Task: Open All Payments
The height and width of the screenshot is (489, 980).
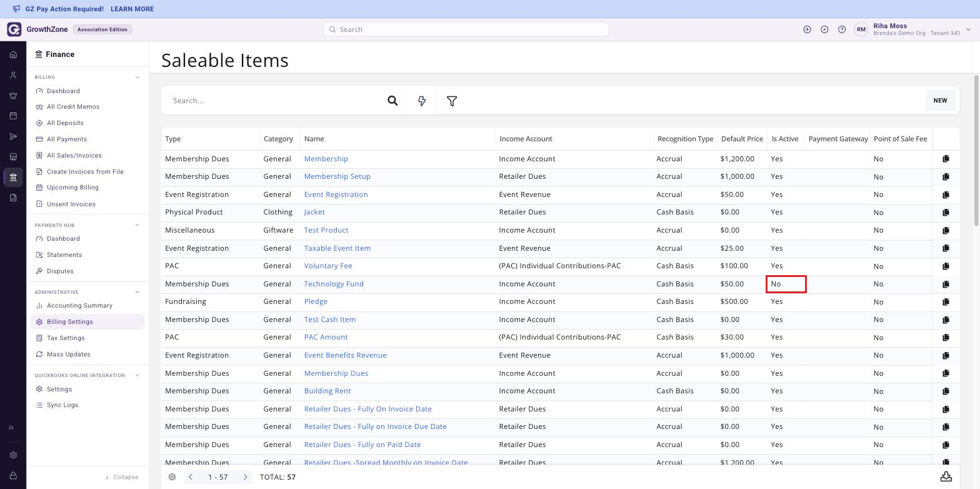Action: (67, 139)
